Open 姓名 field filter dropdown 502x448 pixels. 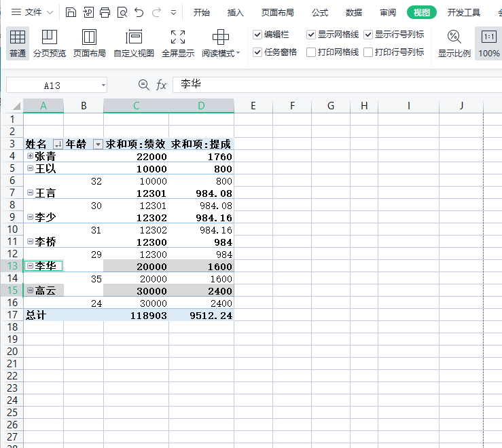pos(58,145)
